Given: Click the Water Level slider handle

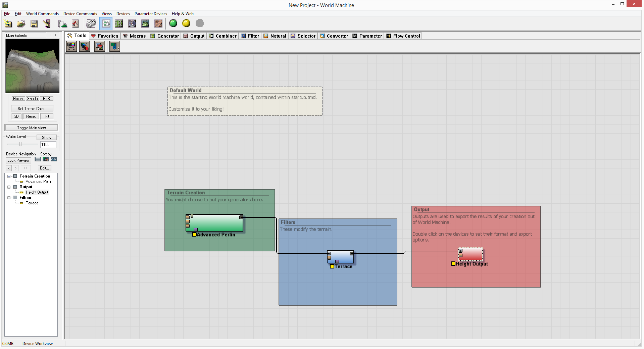Looking at the screenshot, I should point(20,144).
